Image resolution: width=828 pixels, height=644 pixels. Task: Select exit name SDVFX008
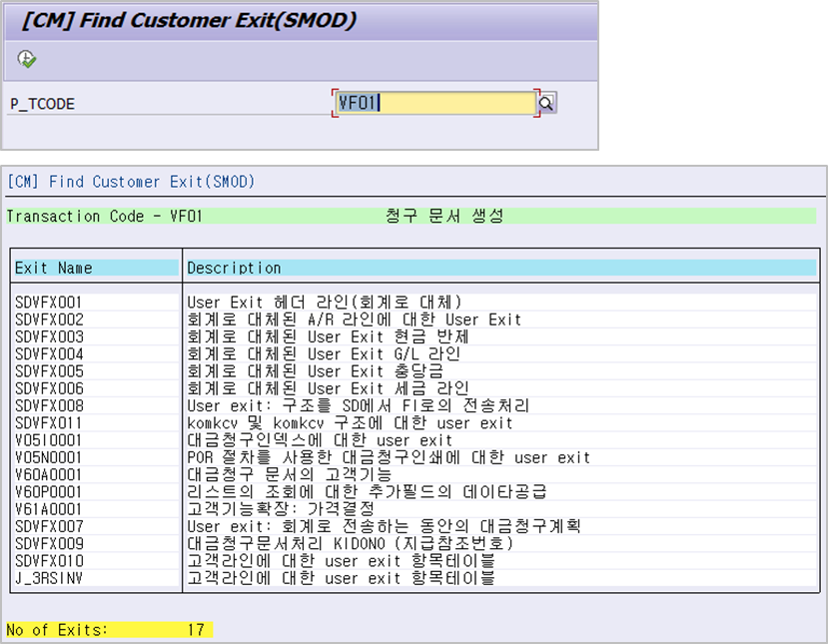coord(49,406)
